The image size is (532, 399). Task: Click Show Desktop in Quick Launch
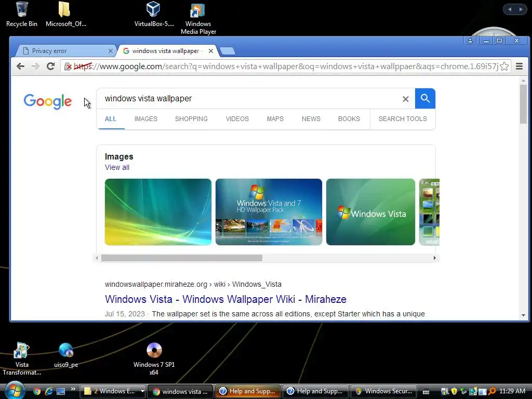[x=61, y=392]
